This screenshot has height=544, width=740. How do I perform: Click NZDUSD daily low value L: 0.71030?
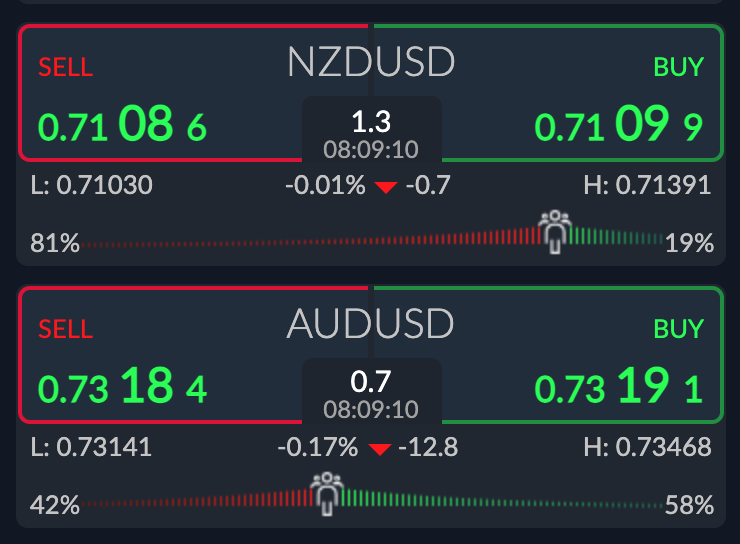pyautogui.click(x=92, y=184)
